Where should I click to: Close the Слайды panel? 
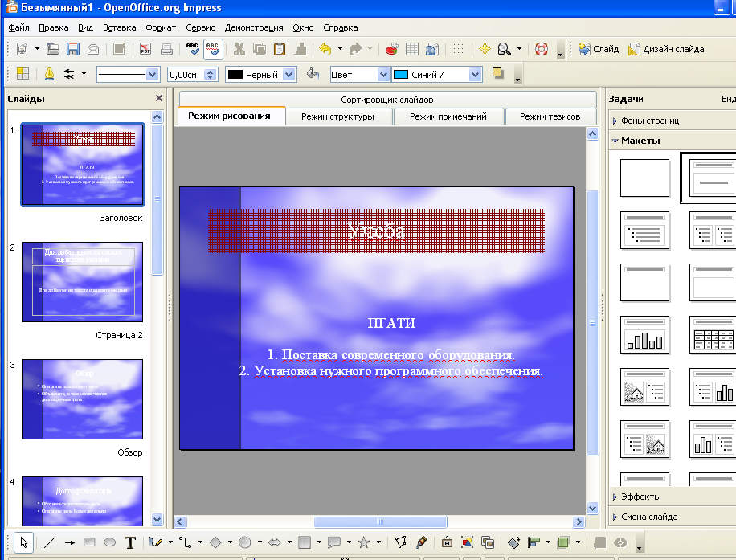click(158, 98)
